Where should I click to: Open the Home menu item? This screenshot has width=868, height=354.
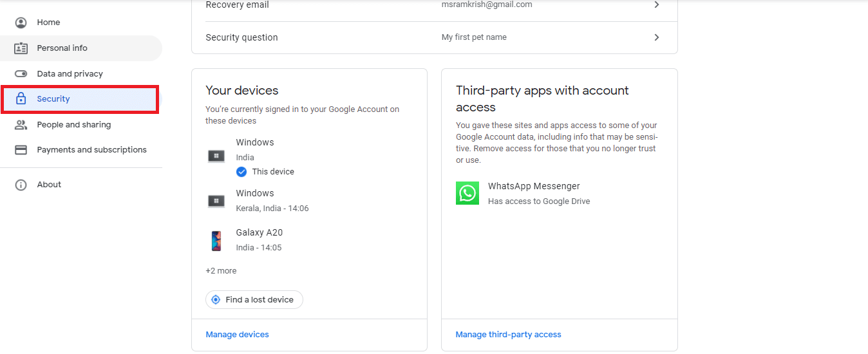click(81, 23)
